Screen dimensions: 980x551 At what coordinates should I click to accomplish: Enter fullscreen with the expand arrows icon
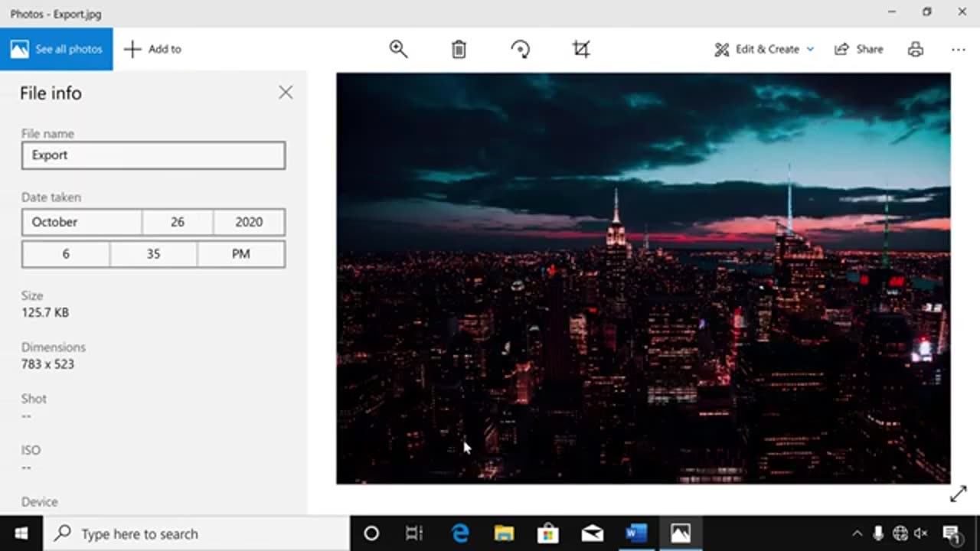pyautogui.click(x=959, y=494)
